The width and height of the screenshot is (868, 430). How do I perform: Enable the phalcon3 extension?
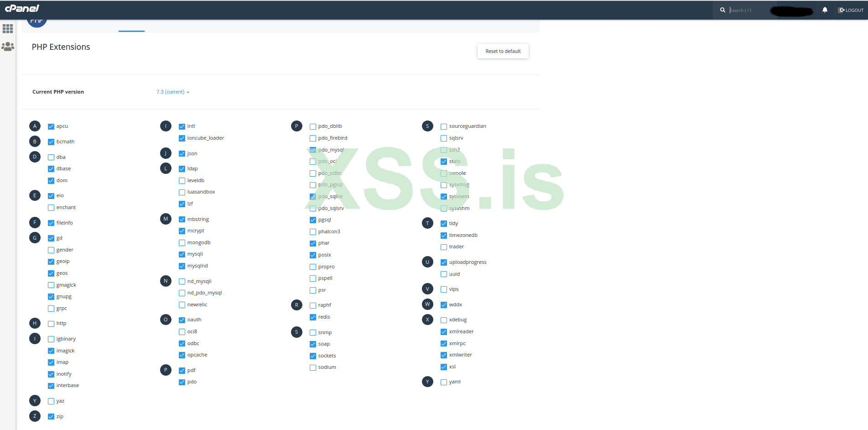click(x=313, y=232)
